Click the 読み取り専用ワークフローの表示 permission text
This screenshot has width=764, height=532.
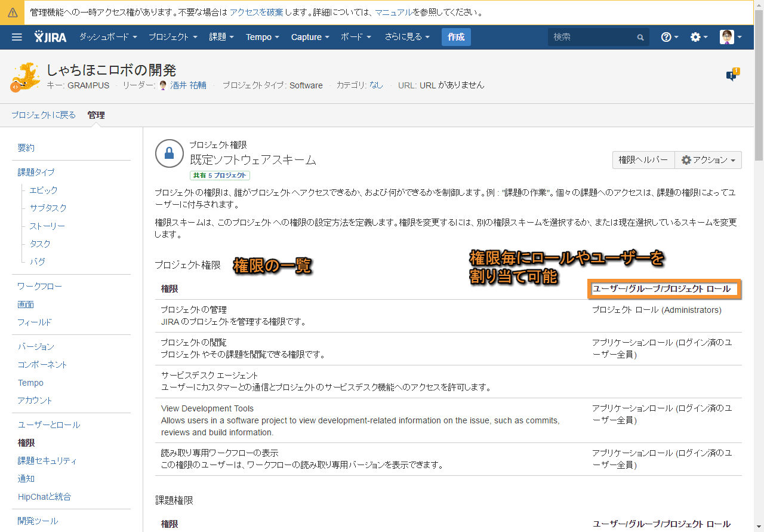[220, 453]
